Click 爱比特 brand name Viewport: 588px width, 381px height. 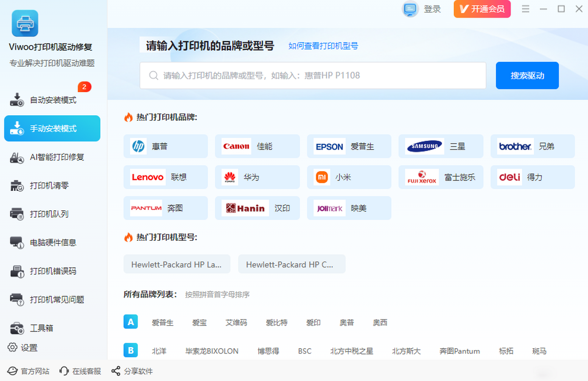click(277, 323)
